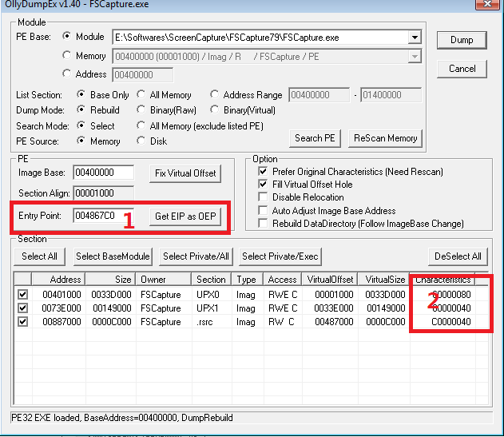Set PE Source to Memory

coord(81,141)
